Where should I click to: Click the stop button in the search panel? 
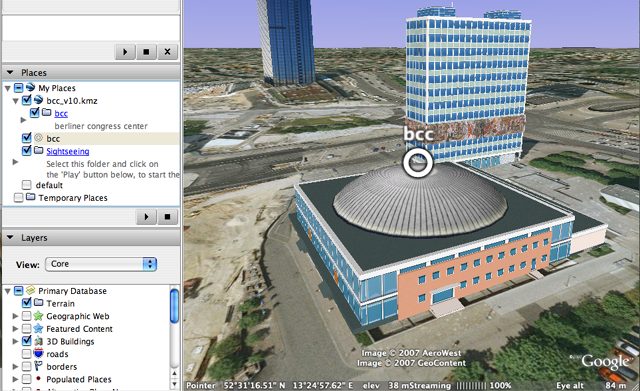click(x=146, y=52)
